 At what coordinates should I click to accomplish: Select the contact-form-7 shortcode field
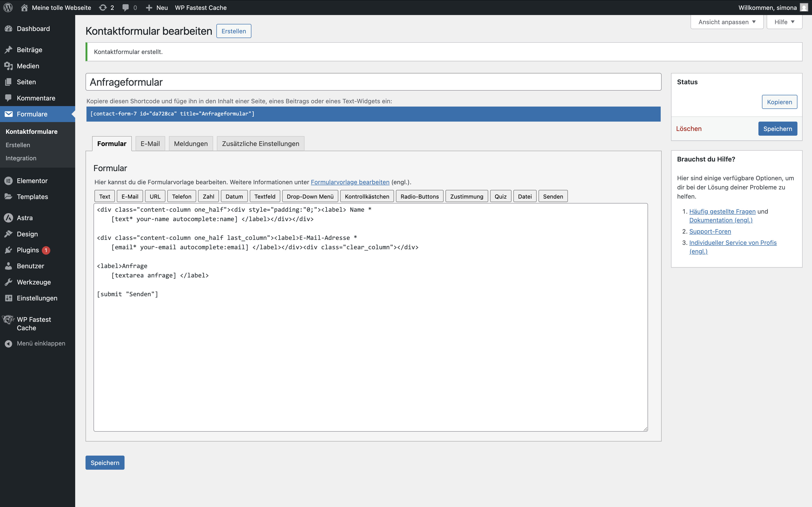(373, 114)
